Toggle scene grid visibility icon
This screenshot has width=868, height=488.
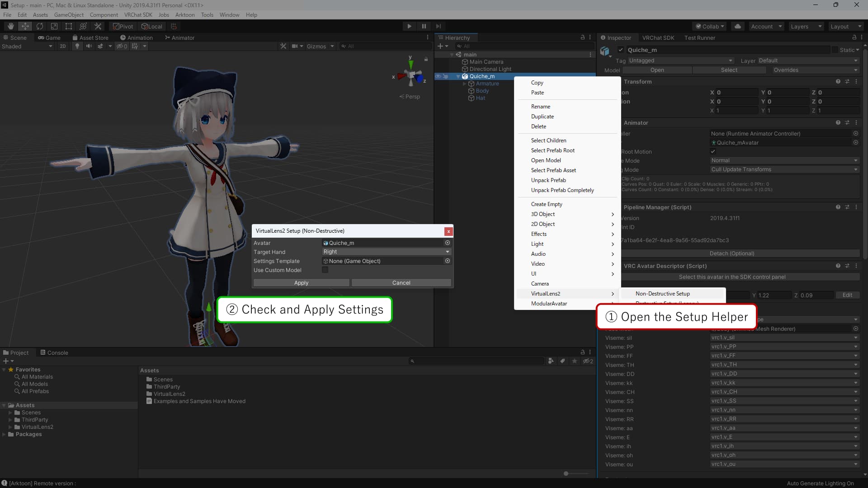tap(135, 46)
